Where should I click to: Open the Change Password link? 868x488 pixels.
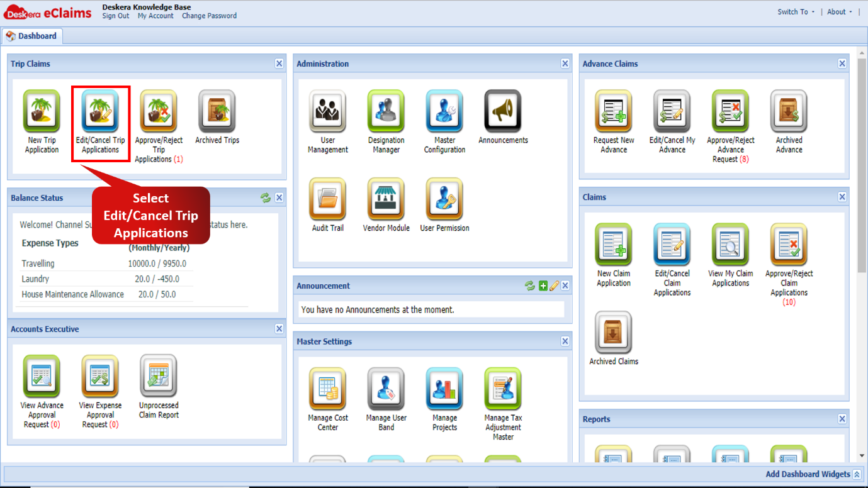[210, 16]
